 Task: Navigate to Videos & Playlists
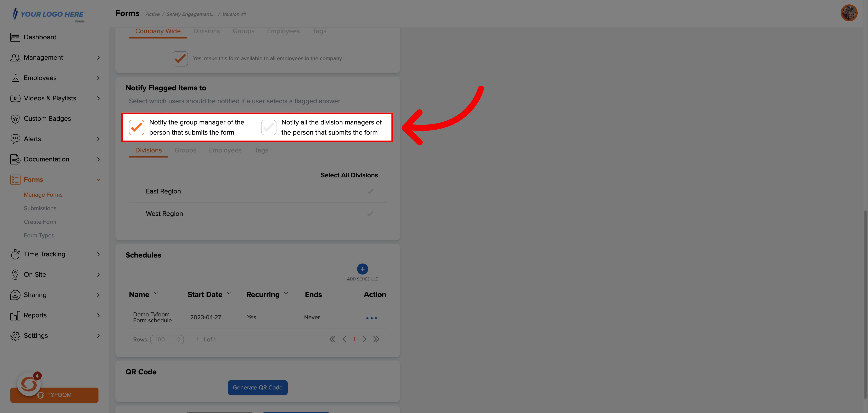click(x=50, y=98)
